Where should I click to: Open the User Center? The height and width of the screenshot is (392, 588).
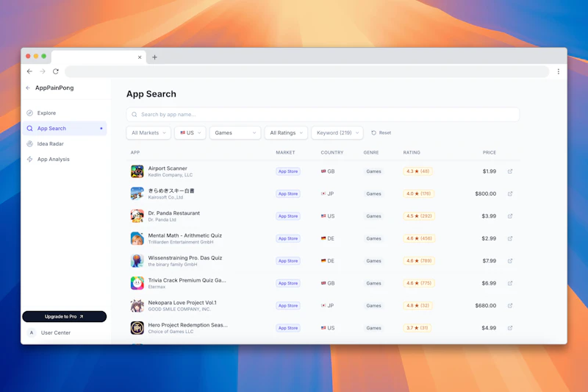point(56,332)
